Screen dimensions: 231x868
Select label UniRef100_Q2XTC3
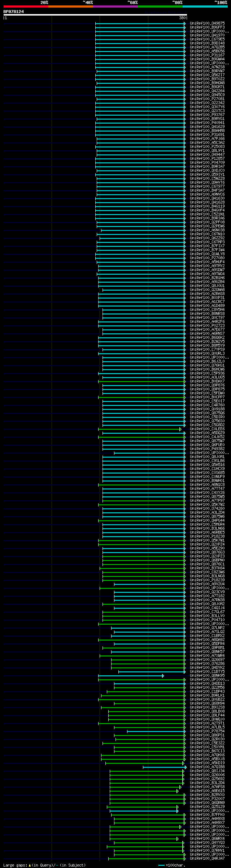click(207, 111)
